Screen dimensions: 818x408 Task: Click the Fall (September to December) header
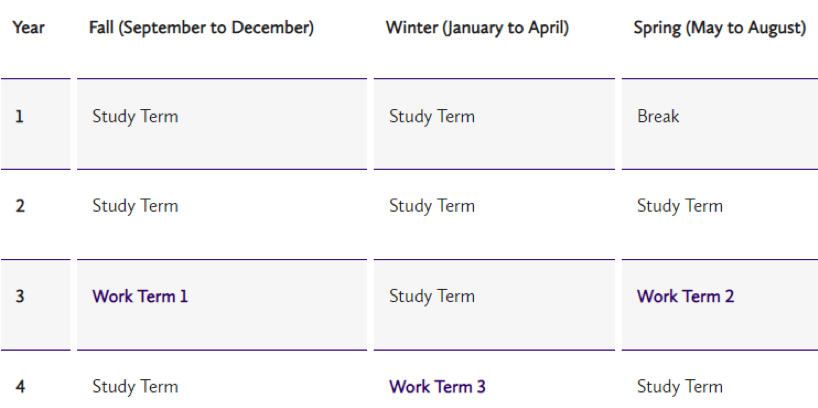click(201, 28)
